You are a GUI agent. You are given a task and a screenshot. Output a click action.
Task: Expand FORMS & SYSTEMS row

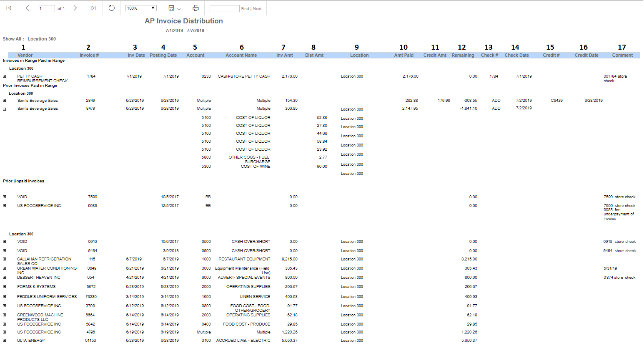pos(4,287)
